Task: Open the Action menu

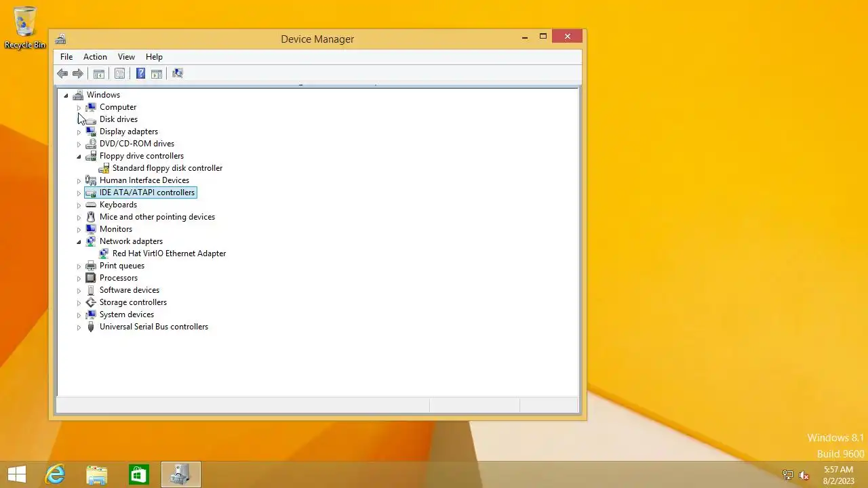Action: 95,57
